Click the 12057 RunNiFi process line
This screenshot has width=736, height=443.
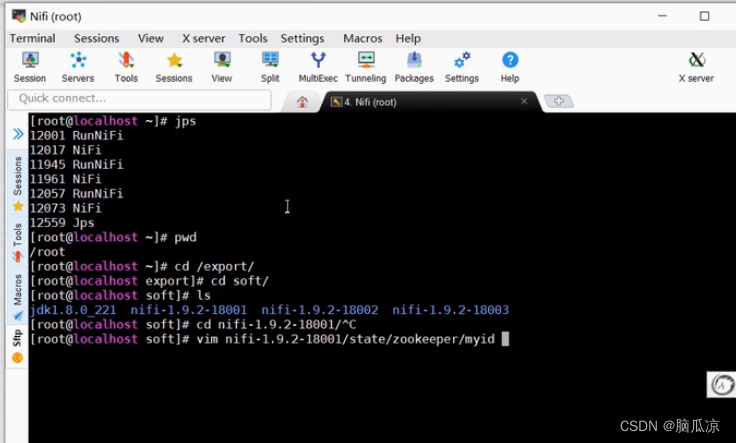coord(77,193)
